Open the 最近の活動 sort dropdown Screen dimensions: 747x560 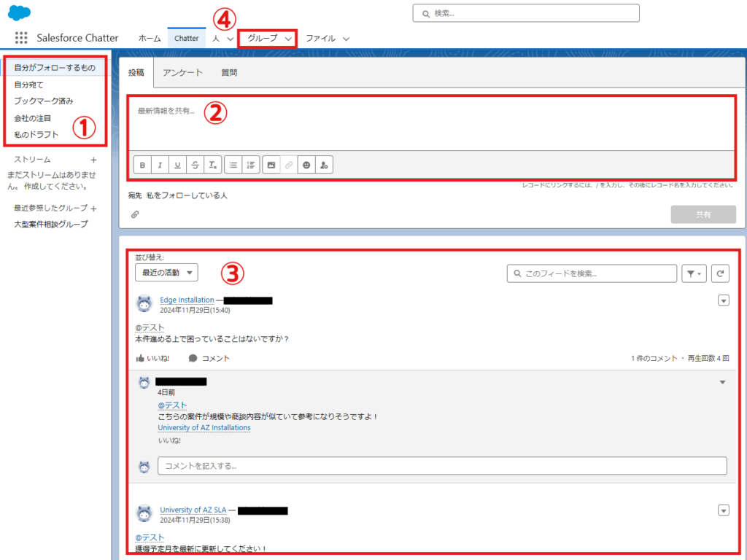167,273
